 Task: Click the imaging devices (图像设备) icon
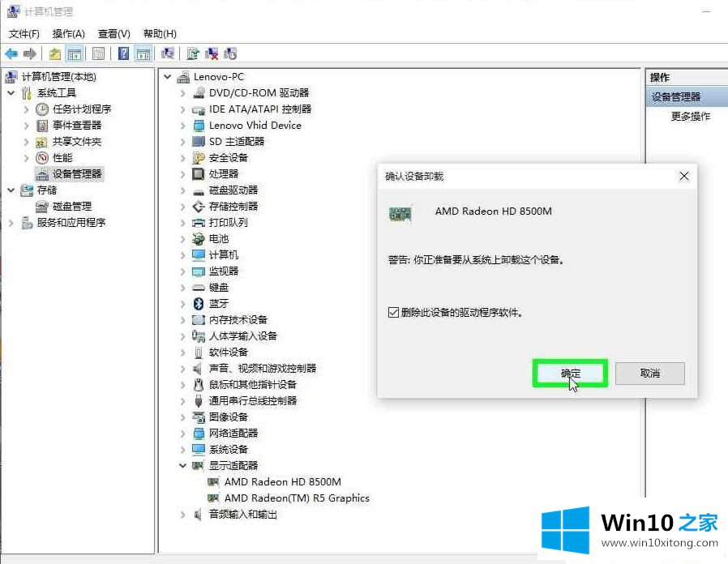click(199, 417)
